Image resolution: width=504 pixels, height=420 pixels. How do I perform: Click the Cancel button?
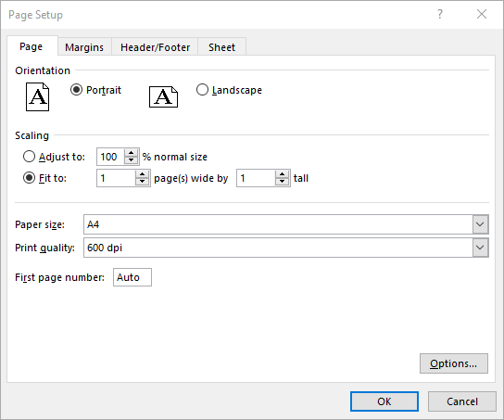coord(462,401)
